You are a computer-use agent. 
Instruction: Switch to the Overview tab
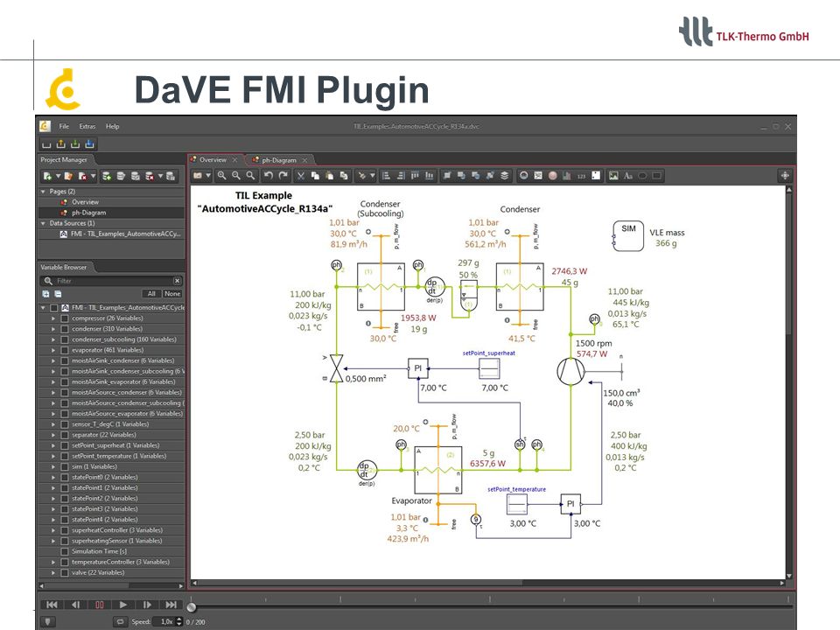coord(213,159)
